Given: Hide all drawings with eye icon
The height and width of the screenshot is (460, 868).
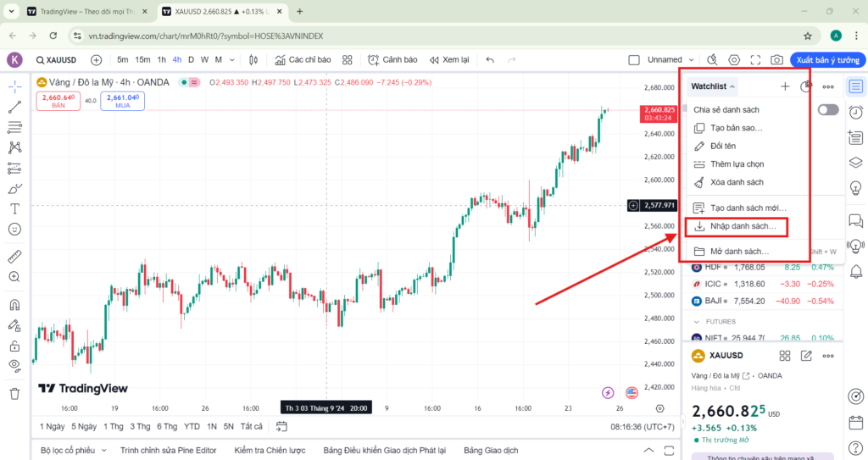Looking at the screenshot, I should coord(15,366).
